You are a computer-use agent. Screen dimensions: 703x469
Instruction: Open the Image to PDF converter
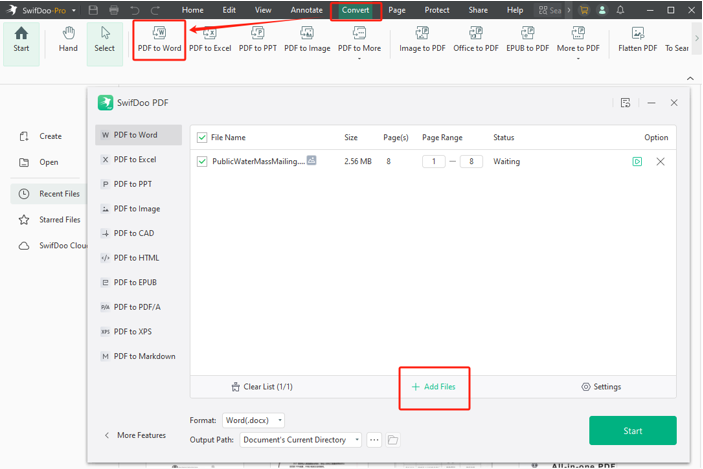[422, 40]
